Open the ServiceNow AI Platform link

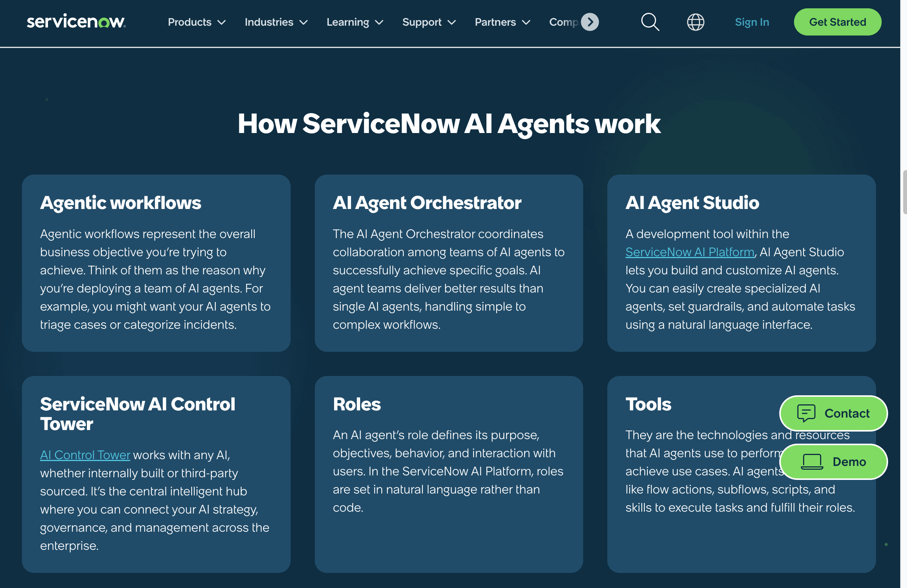[x=689, y=252]
